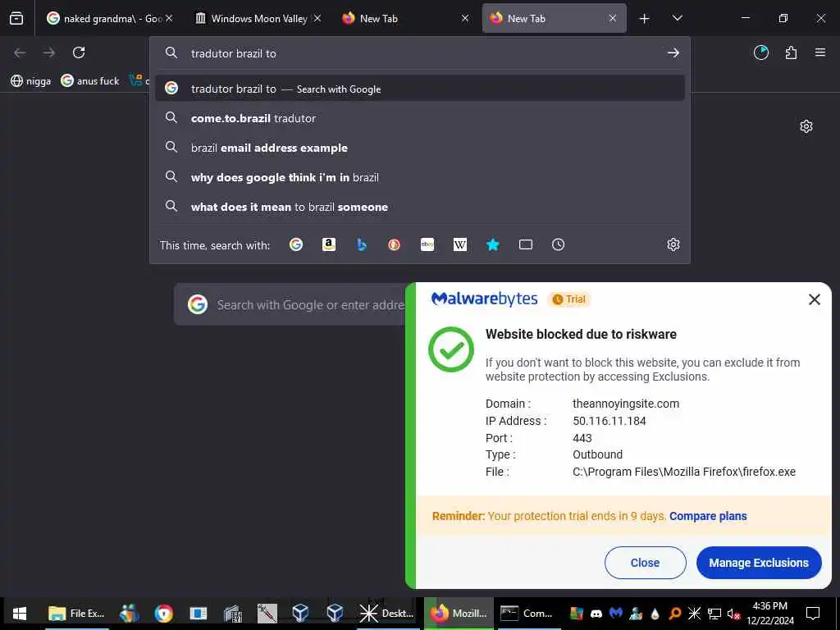Click the forward navigation arrow
Viewport: 840px width, 630px height.
49,52
